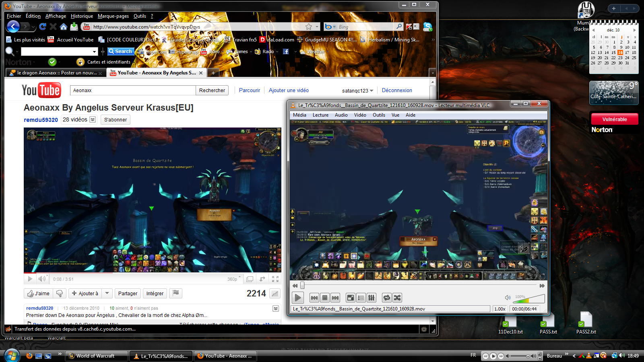The image size is (644, 362).
Task: Open the remdu59320 channel link
Action: coord(41,120)
